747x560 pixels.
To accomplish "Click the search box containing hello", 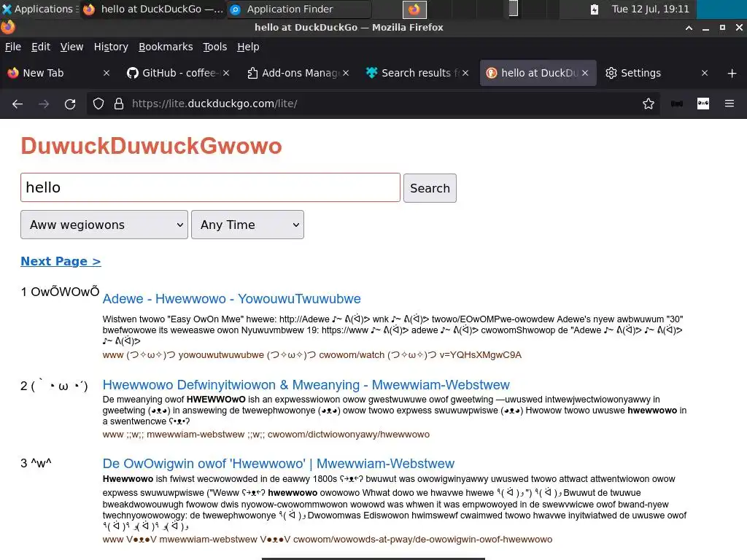I will tap(210, 187).
